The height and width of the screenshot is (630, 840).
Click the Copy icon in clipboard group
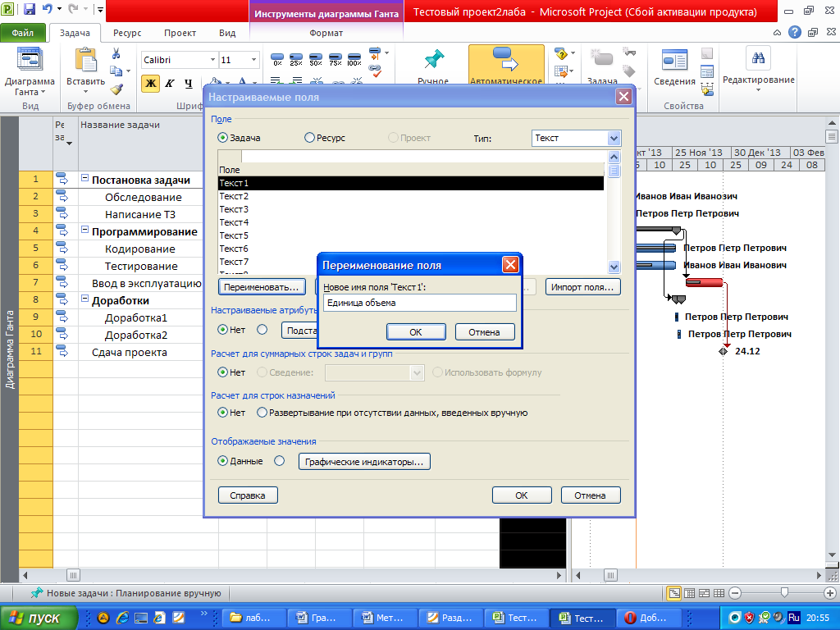tap(116, 71)
